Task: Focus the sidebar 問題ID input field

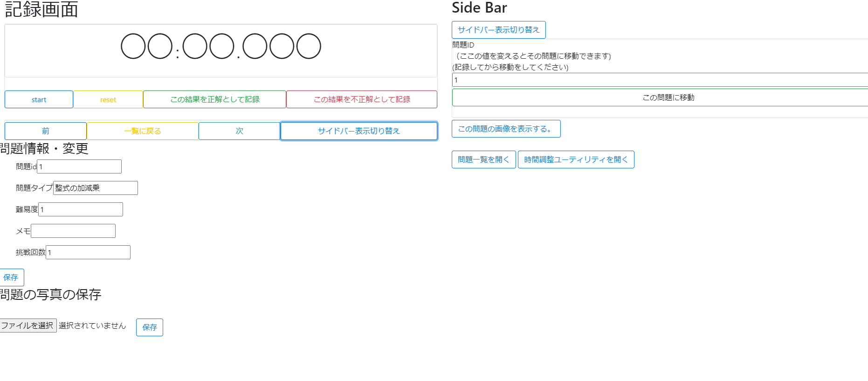Action: point(660,80)
